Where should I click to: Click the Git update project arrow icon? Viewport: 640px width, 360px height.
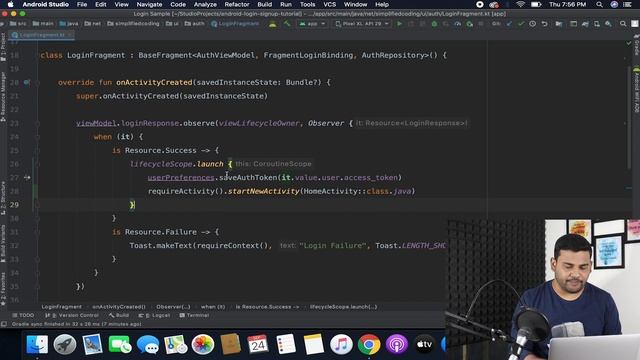pos(509,24)
